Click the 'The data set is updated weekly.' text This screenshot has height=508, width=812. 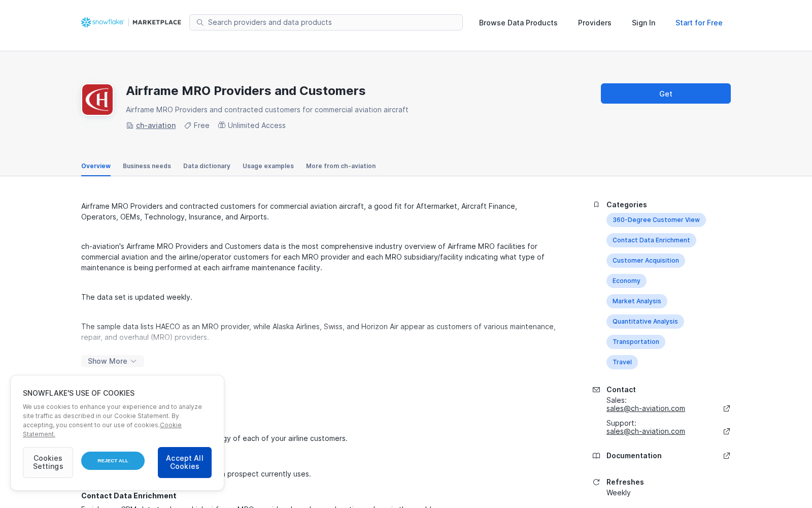point(137,297)
